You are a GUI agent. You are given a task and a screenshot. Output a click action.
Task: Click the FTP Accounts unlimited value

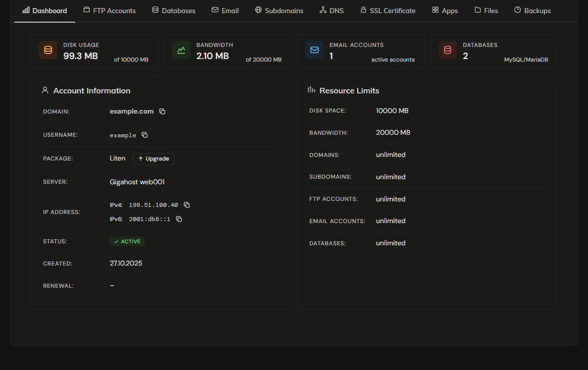pyautogui.click(x=391, y=199)
